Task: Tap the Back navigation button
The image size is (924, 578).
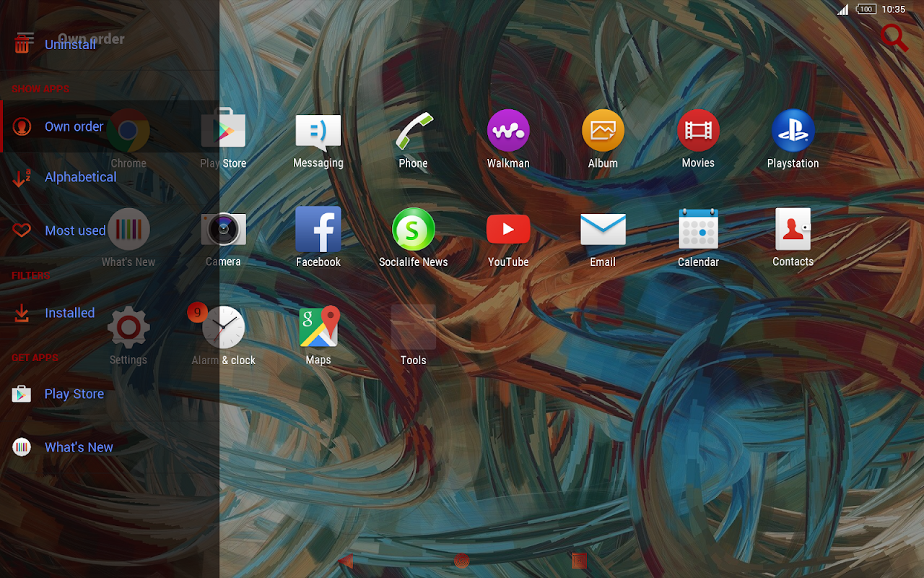Action: point(346,561)
